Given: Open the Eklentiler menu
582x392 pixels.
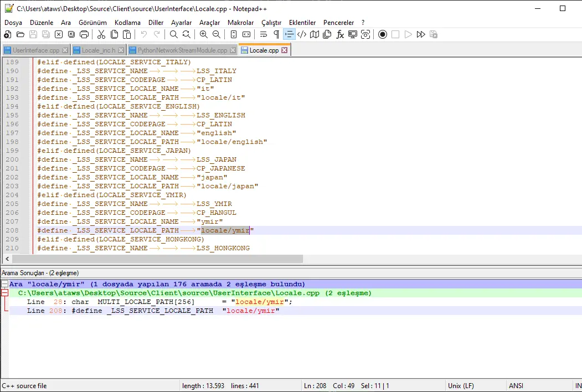Looking at the screenshot, I should pyautogui.click(x=302, y=23).
